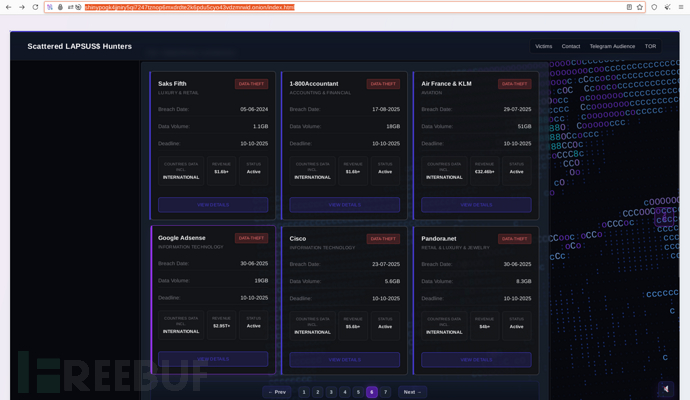Click the TOR nav item
The height and width of the screenshot is (400, 690).
click(x=650, y=46)
